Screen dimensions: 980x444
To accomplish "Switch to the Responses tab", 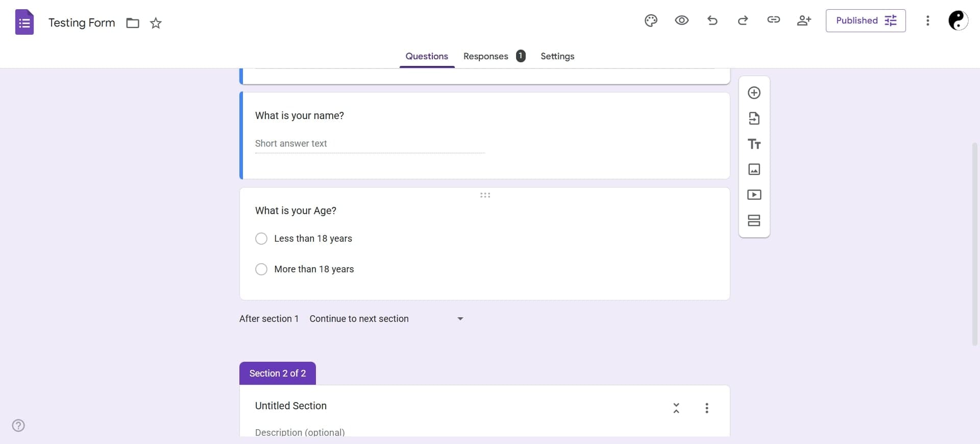I will point(485,56).
